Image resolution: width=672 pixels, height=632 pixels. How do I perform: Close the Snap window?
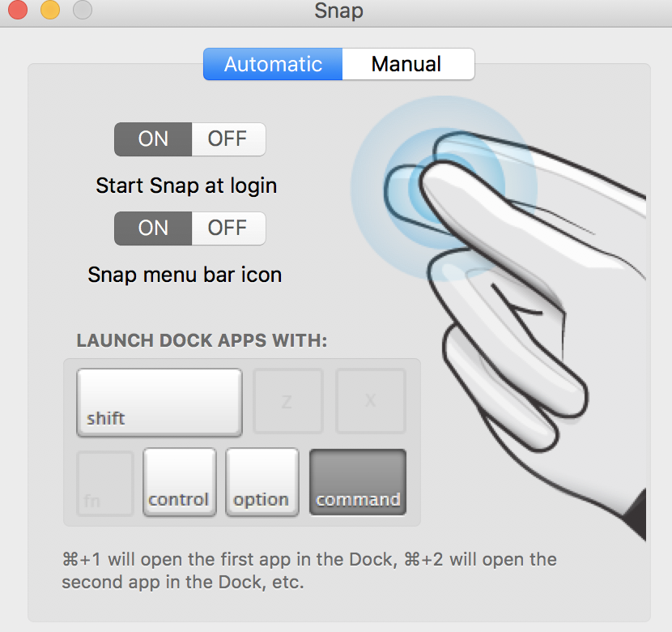18,11
